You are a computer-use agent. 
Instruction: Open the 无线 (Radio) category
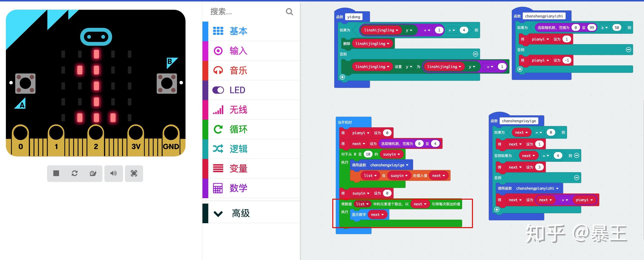point(238,110)
